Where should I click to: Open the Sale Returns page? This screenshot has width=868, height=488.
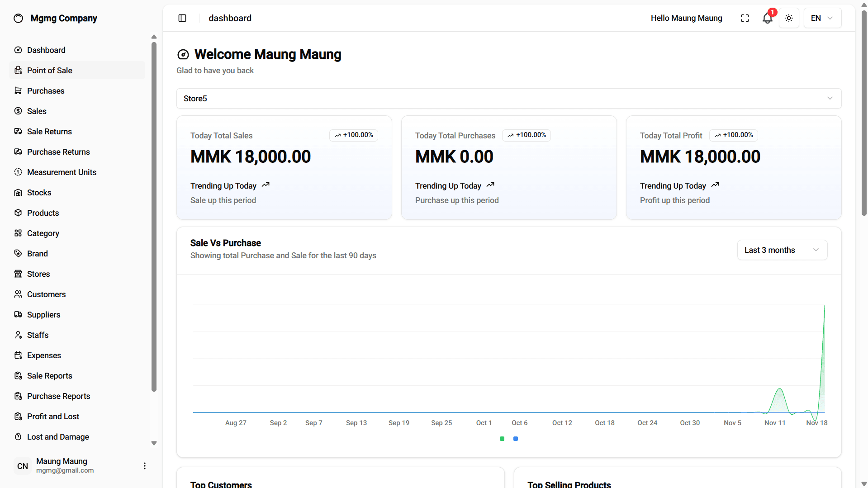tap(49, 131)
